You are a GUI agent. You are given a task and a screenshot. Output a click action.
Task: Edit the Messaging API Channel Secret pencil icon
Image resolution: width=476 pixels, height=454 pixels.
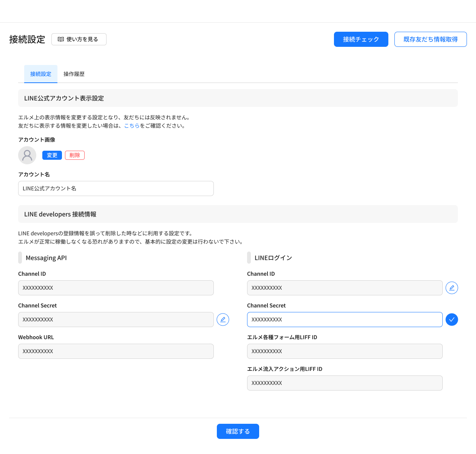click(223, 320)
